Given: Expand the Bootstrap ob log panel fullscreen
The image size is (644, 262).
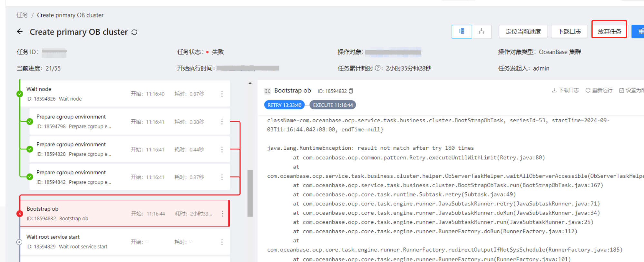Looking at the screenshot, I should [268, 91].
